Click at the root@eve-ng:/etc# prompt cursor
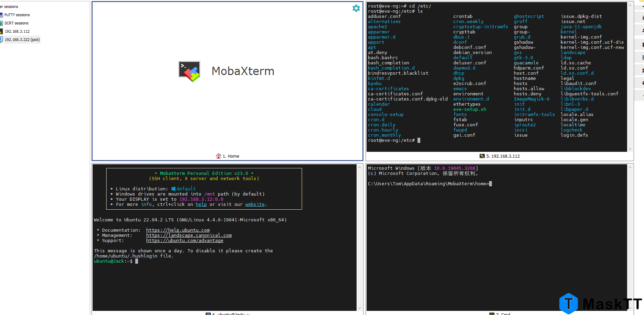Screen dimensions: 644x315 click(x=419, y=140)
